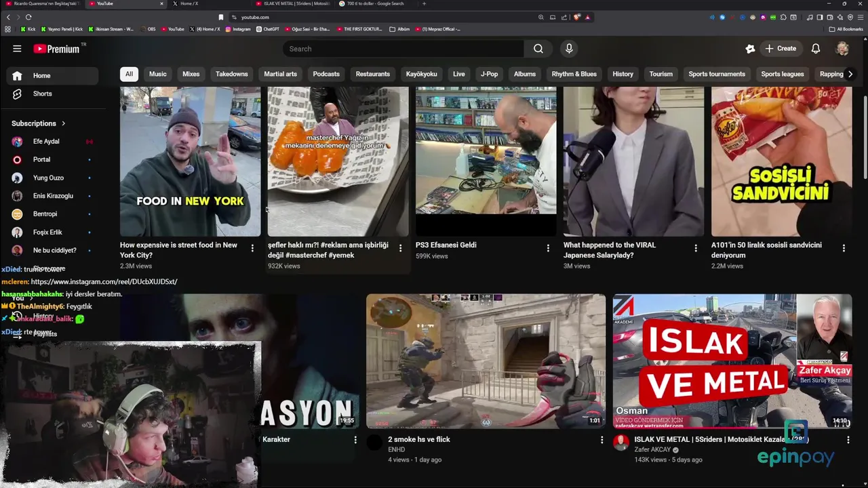Go to Home in sidebar
868x488 pixels.
52,76
